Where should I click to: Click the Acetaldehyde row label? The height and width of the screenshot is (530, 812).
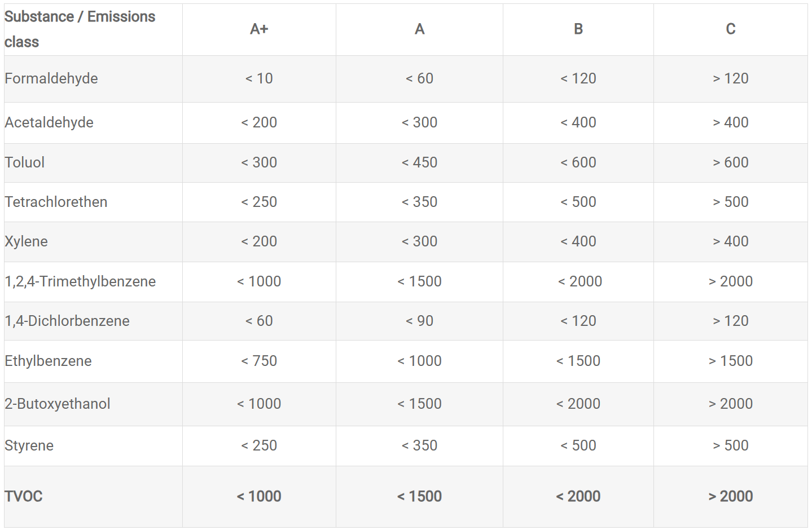(x=49, y=122)
